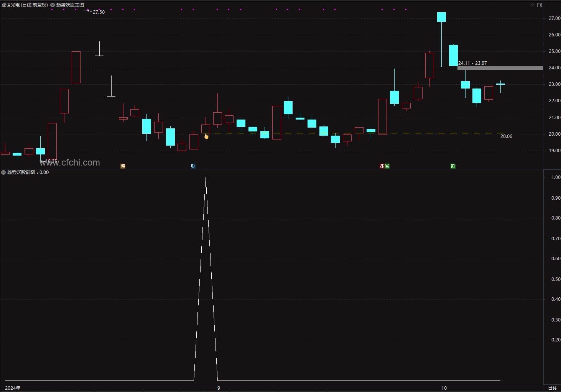The height and width of the screenshot is (392, 561).
Task: Click the gray 24.11 - 23.87 gap bar
Action: (x=500, y=68)
